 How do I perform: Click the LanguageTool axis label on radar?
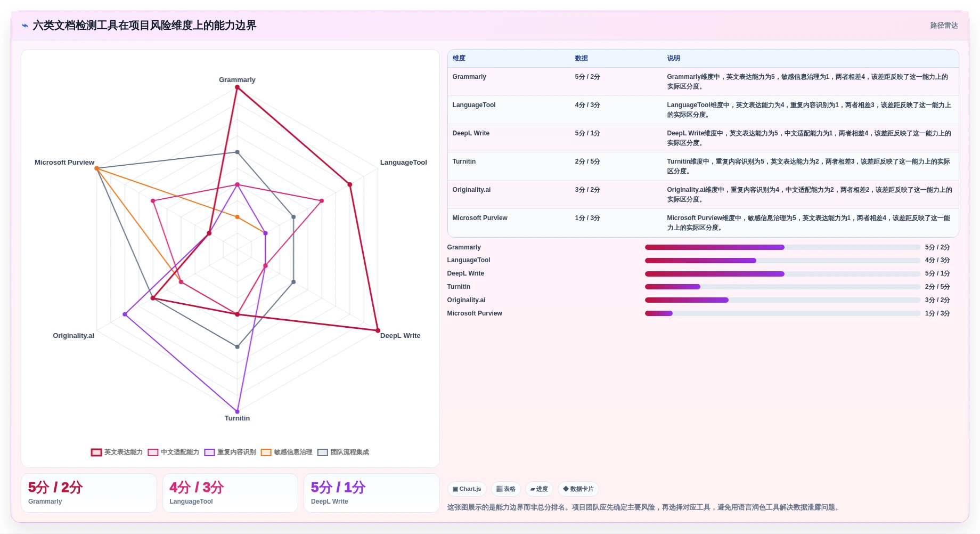[x=403, y=163]
